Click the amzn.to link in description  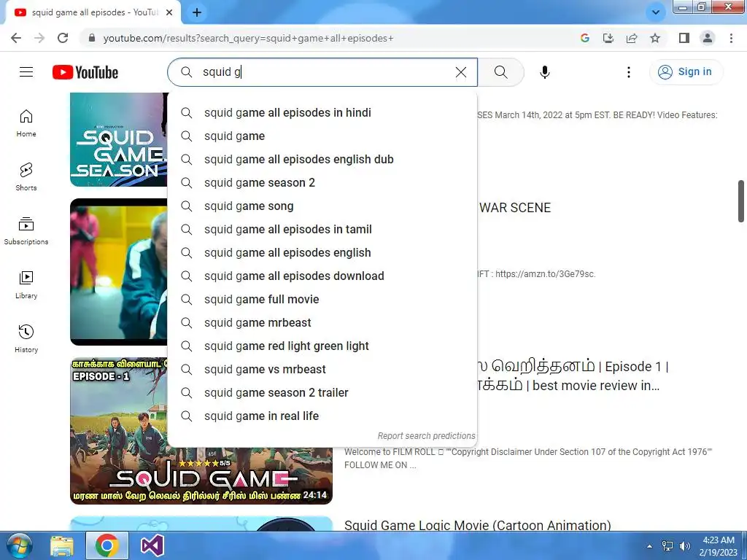coord(545,274)
